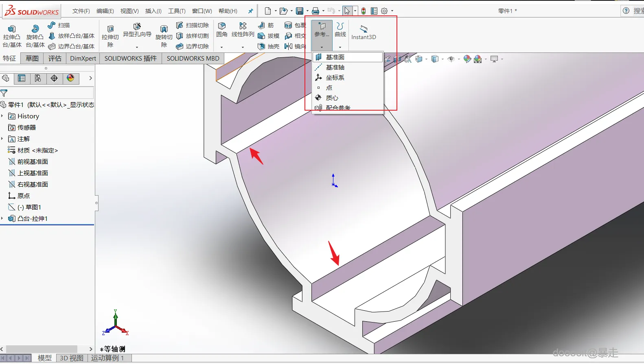Choose 质心 from the reference menu
The width and height of the screenshot is (644, 364).
pyautogui.click(x=348, y=98)
